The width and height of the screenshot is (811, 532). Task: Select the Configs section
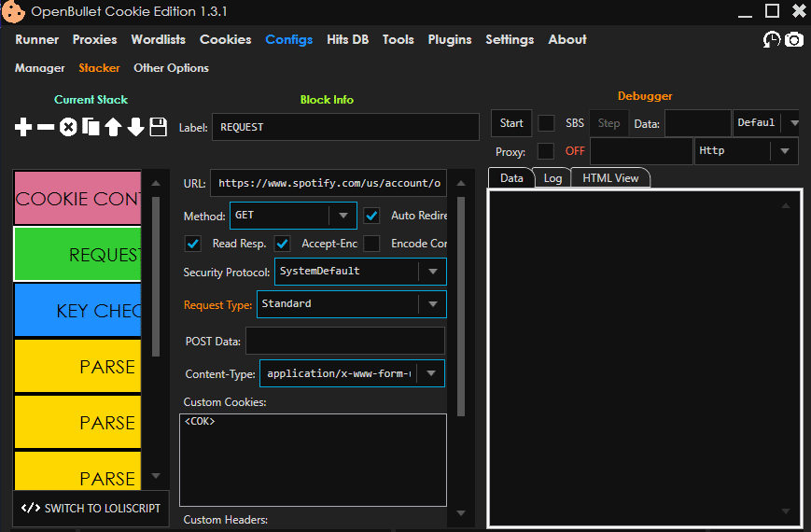pos(289,39)
